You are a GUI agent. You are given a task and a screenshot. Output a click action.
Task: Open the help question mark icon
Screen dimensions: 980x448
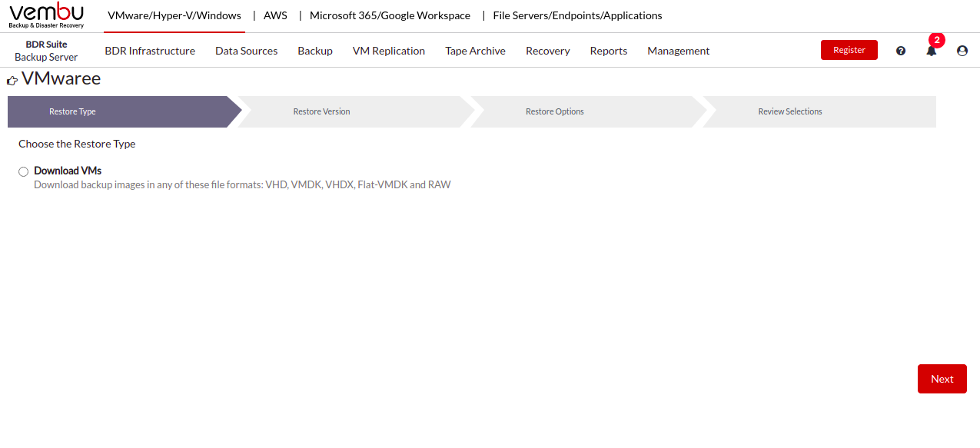click(901, 51)
